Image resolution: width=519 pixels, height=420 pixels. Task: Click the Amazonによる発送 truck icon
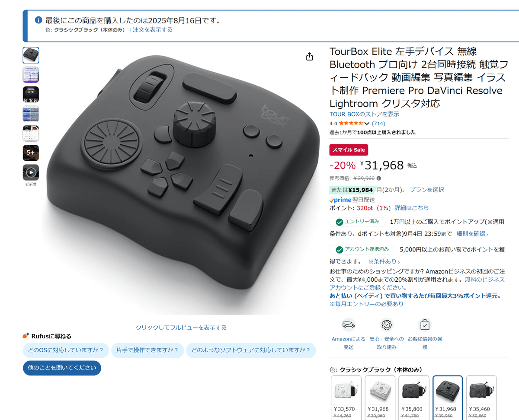[x=348, y=325]
